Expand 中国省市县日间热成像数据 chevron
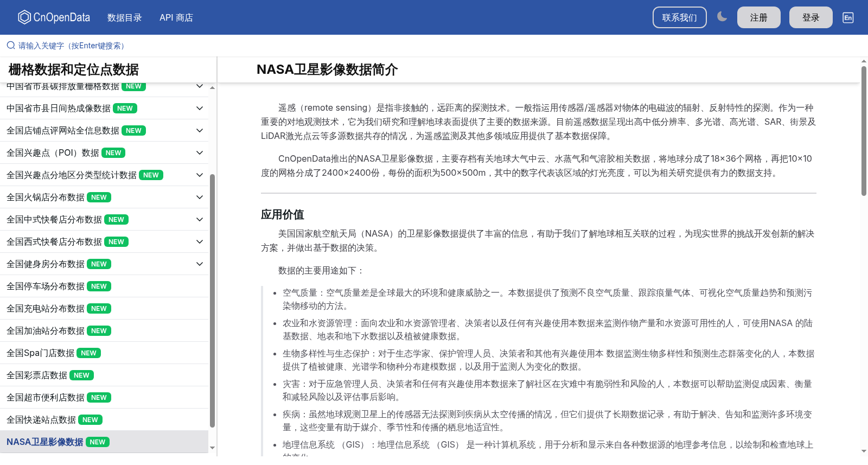This screenshot has width=868, height=465. click(x=200, y=109)
